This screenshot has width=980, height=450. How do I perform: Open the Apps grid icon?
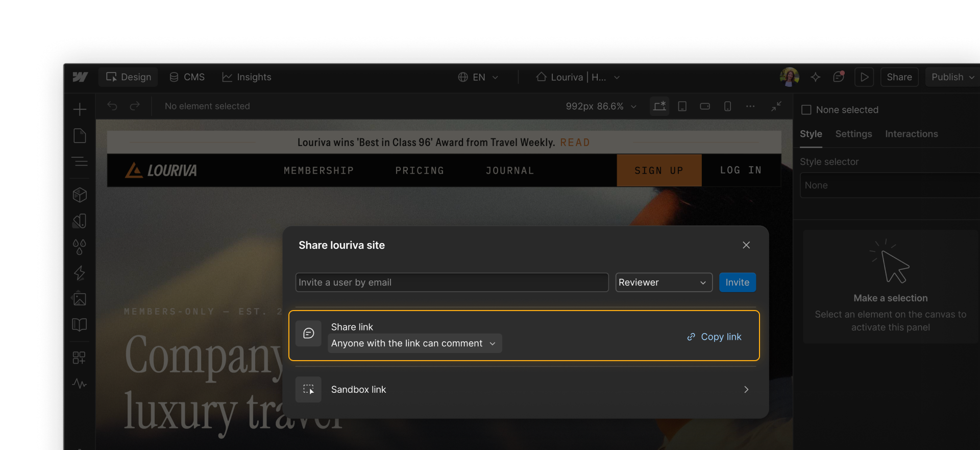click(79, 358)
